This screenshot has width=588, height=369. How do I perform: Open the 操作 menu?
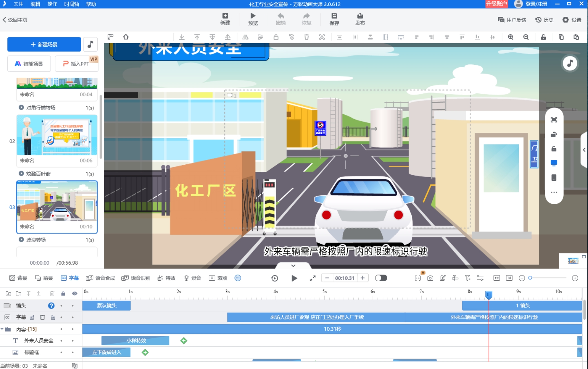point(52,4)
